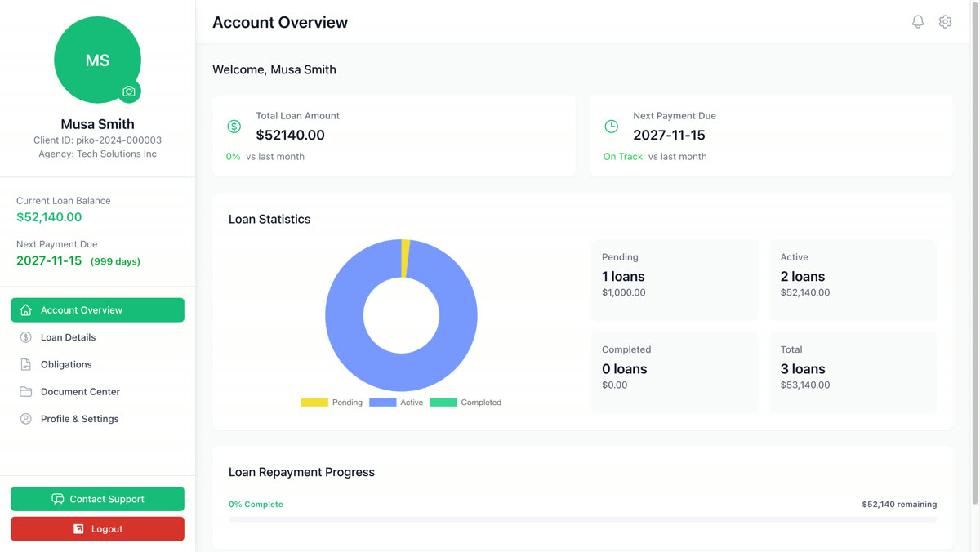The image size is (980, 552).
Task: Click the $52,140.00 current loan balance
Action: (49, 217)
